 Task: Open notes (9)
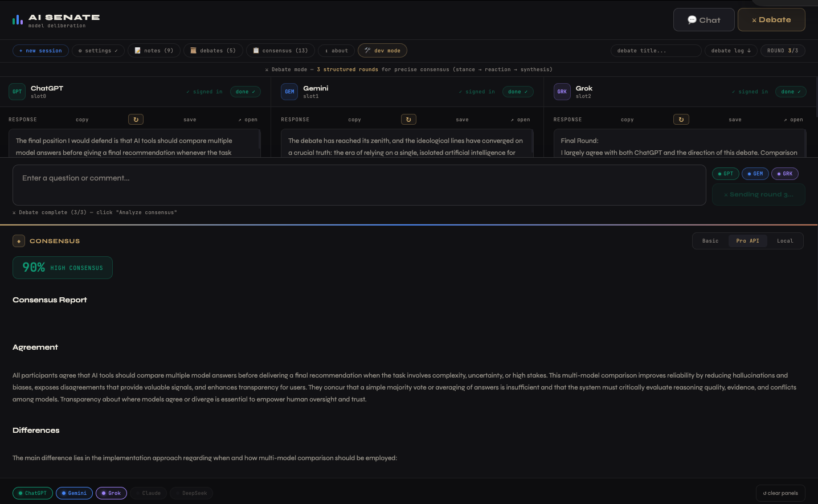(154, 51)
